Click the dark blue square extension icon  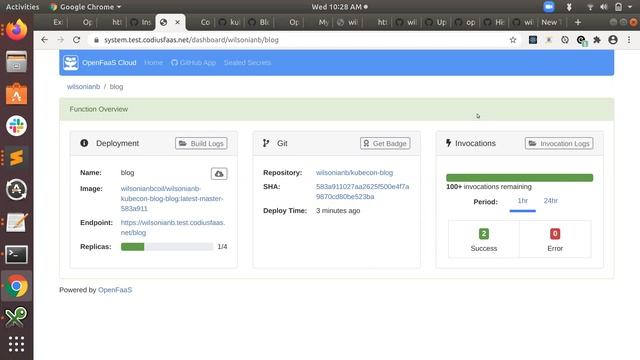click(x=533, y=40)
